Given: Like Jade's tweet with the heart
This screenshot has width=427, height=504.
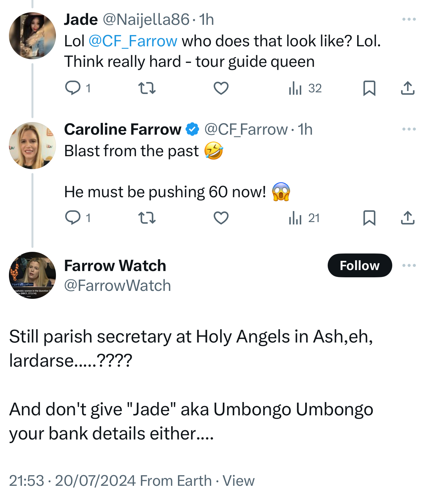Looking at the screenshot, I should coord(221,88).
